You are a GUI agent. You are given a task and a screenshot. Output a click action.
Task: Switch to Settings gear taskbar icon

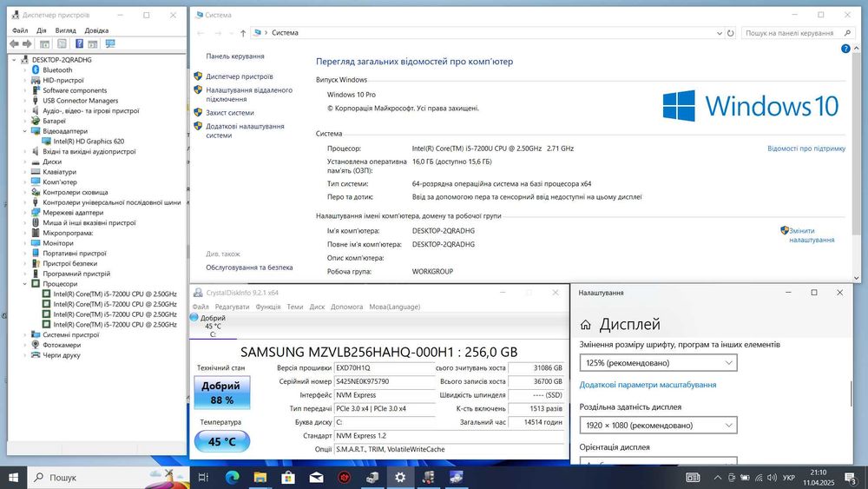tap(400, 478)
